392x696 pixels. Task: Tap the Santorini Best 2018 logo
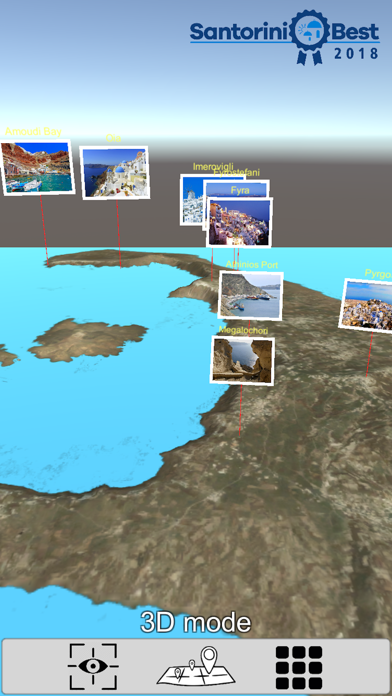(285, 38)
